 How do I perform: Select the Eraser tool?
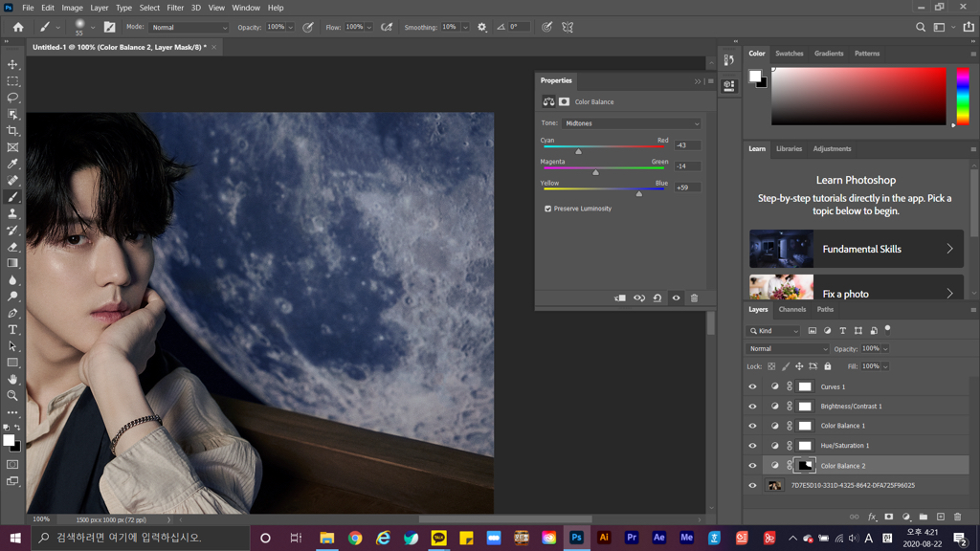tap(12, 247)
